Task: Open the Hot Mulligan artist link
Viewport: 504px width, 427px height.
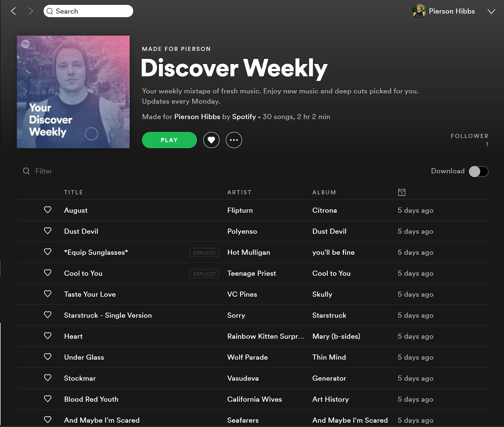Action: coord(249,252)
